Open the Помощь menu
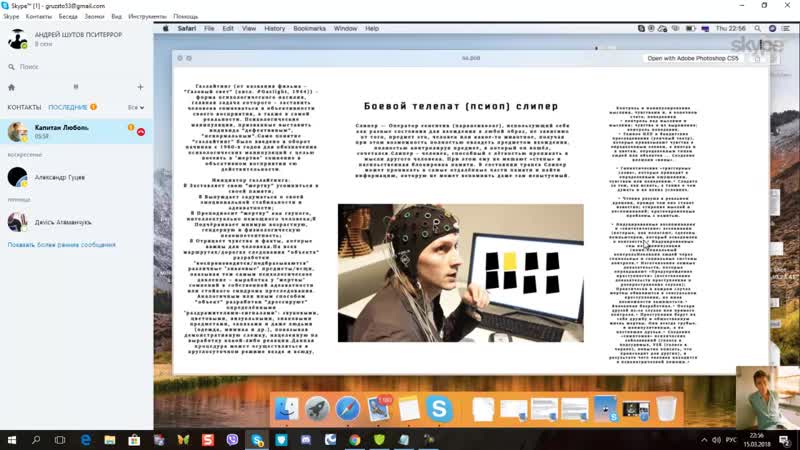Viewport: 800px width, 450px height. 186,16
